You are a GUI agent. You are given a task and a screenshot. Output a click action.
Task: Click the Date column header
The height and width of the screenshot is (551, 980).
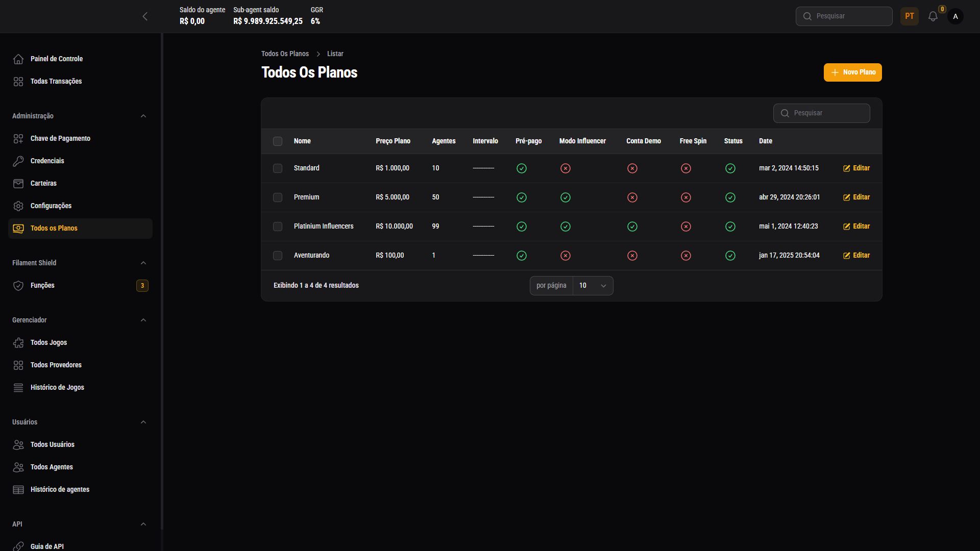coord(766,141)
